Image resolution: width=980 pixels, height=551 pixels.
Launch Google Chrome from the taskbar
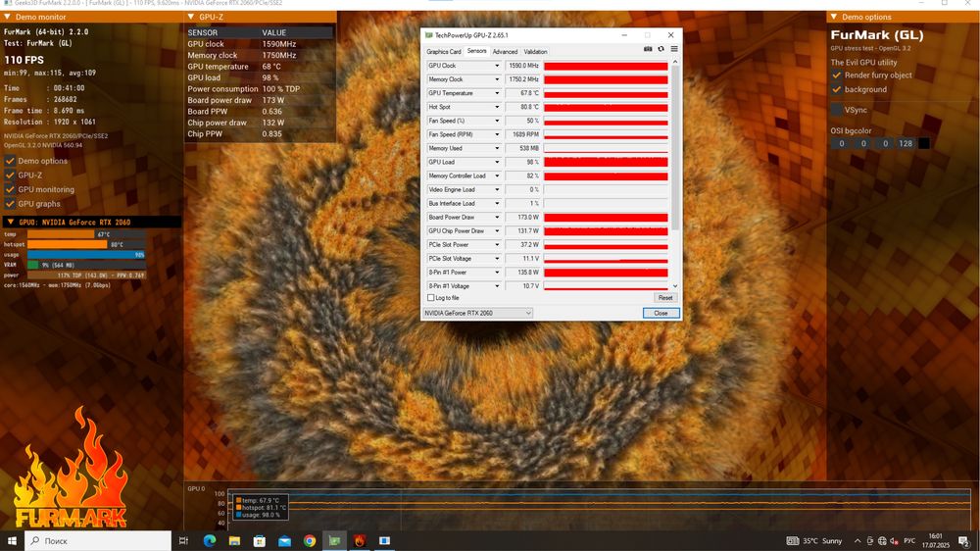coord(310,541)
